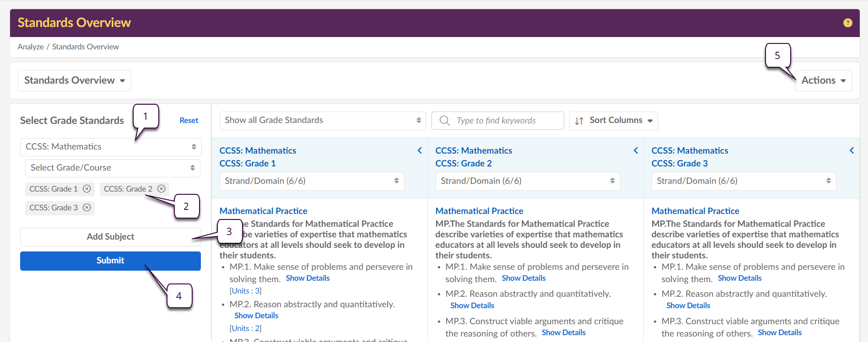The width and height of the screenshot is (868, 342).
Task: Open the Standards Overview dropdown
Action: (75, 80)
